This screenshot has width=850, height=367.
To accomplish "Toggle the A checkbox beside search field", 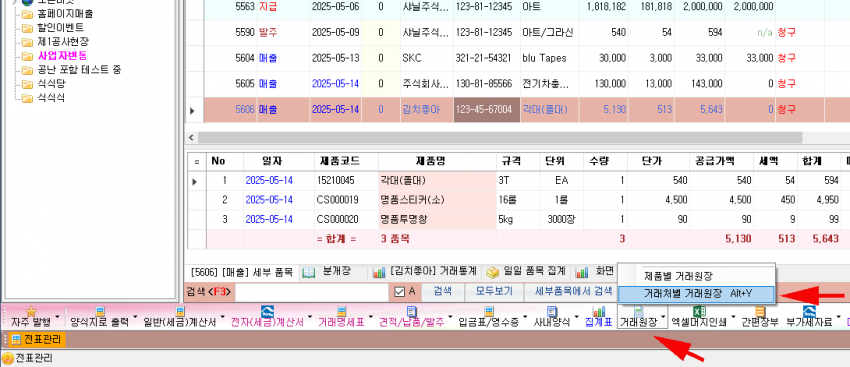I will 400,292.
